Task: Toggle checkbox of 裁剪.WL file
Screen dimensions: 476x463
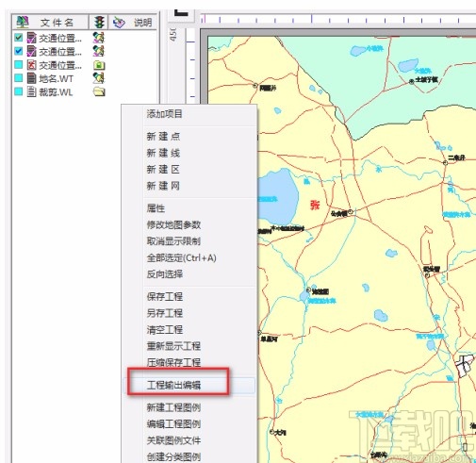Action: (19, 91)
